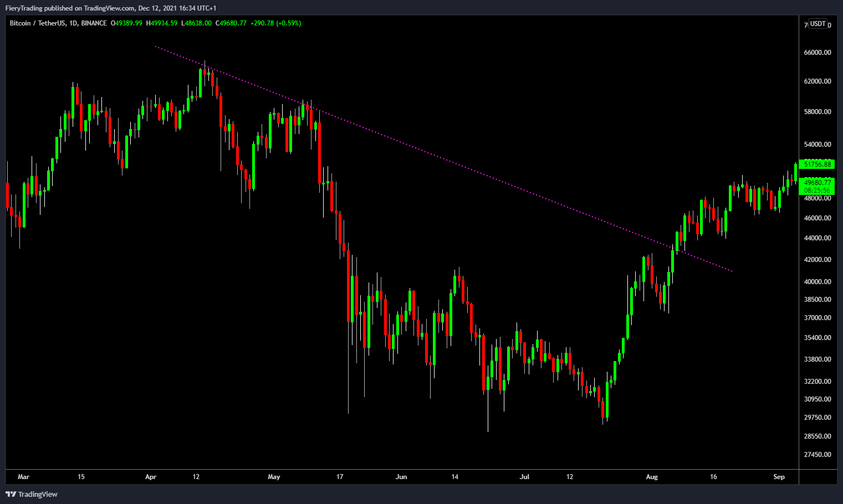The height and width of the screenshot is (504, 843).
Task: Click the Apr label on time axis
Action: 151,476
